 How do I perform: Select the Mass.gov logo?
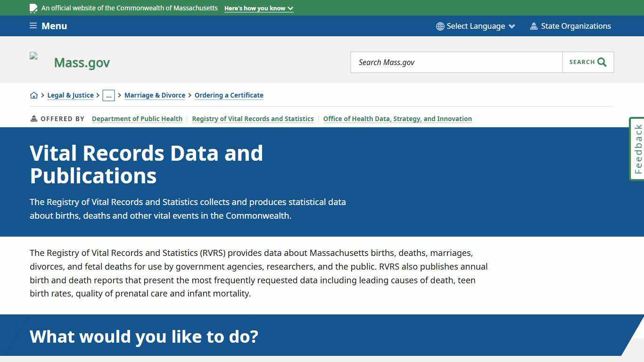point(82,62)
